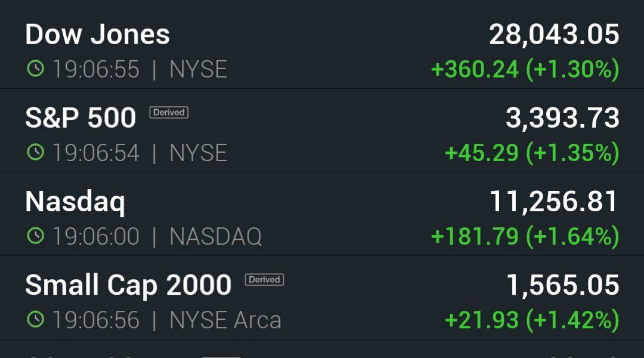The height and width of the screenshot is (358, 644).
Task: Click the +181.79 (+1.64%) change value
Action: [525, 237]
